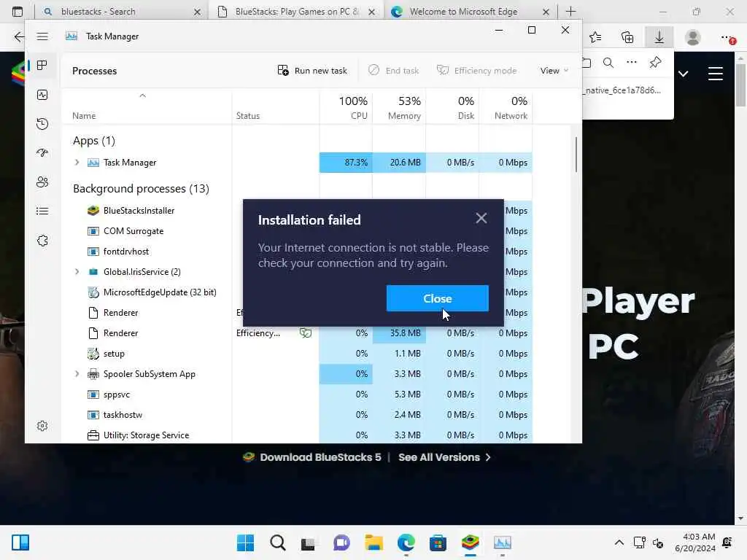The image size is (747, 560).
Task: Open Edge profile avatar
Action: (693, 37)
